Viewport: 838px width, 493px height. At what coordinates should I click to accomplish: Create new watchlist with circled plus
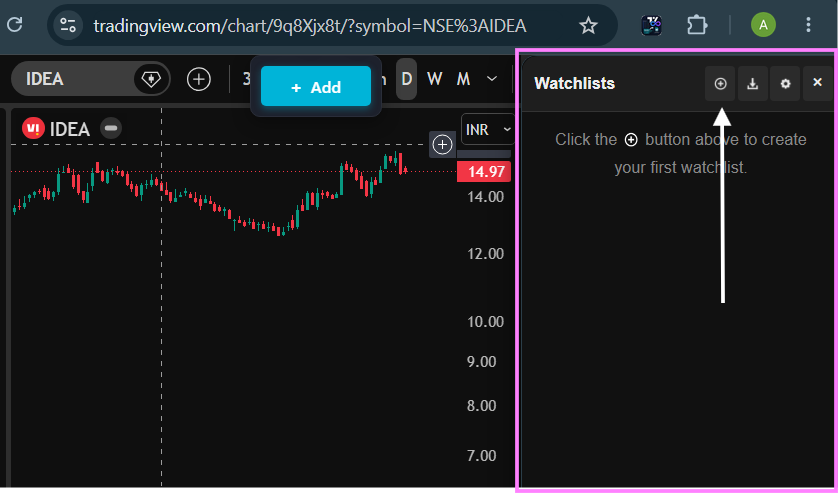(x=720, y=83)
